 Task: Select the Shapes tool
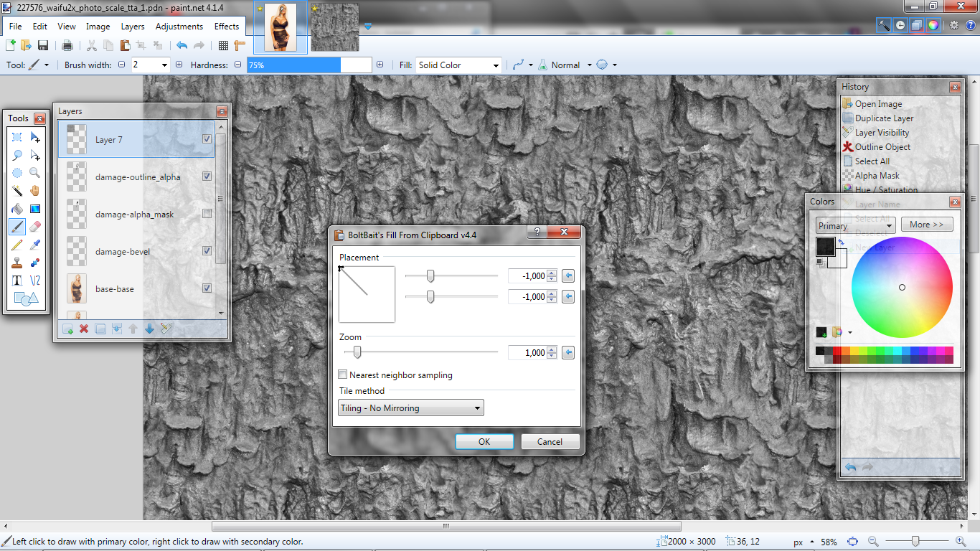[26, 299]
